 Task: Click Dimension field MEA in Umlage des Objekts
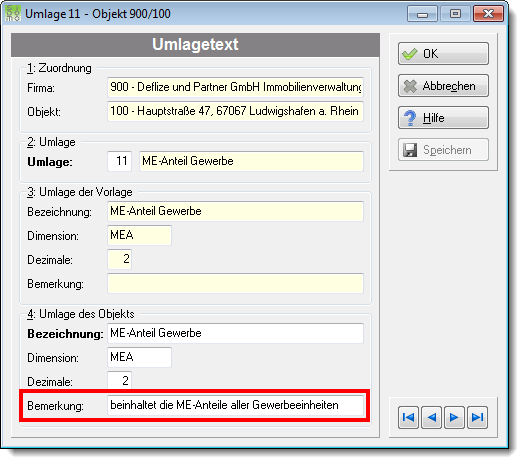(x=139, y=357)
